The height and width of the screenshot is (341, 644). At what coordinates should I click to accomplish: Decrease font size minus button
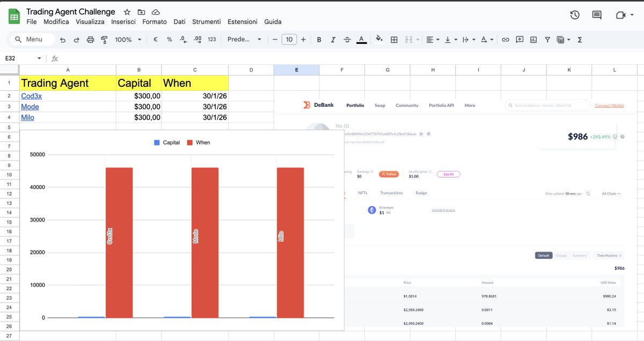(275, 40)
